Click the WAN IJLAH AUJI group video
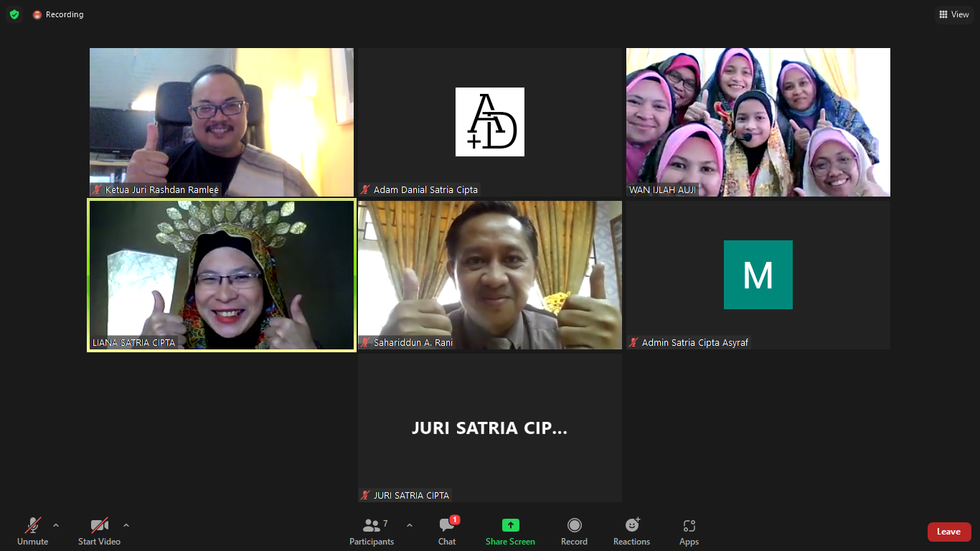Screen dimensions: 980x551 758,122
